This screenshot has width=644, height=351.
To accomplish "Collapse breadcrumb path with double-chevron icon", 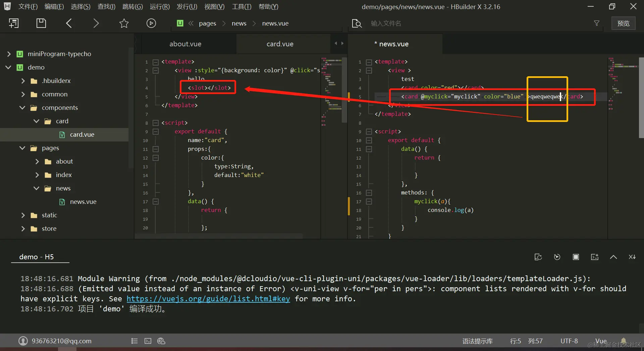I will 191,23.
